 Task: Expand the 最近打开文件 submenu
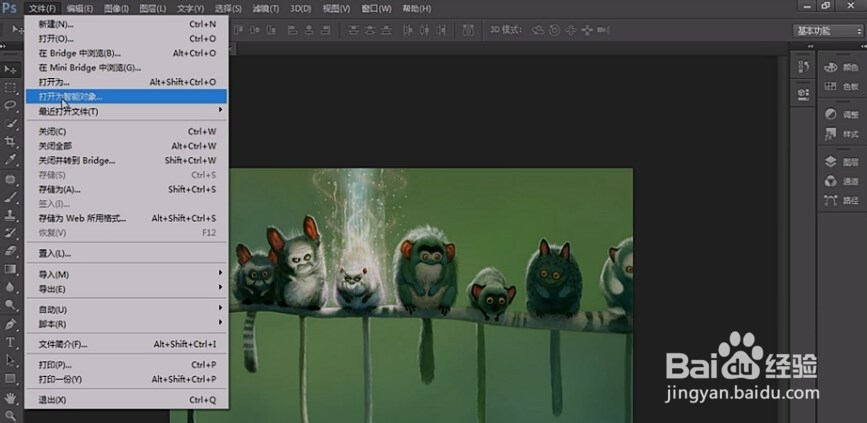[126, 111]
